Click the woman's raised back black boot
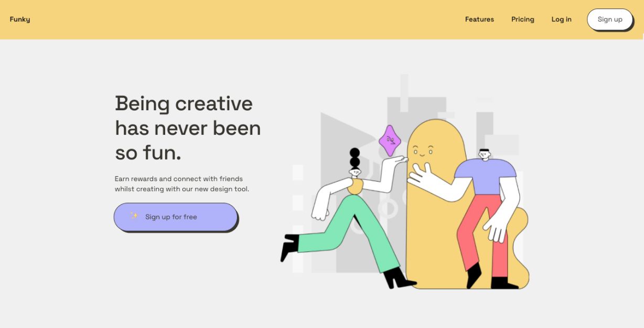This screenshot has width=644, height=328. (289, 247)
